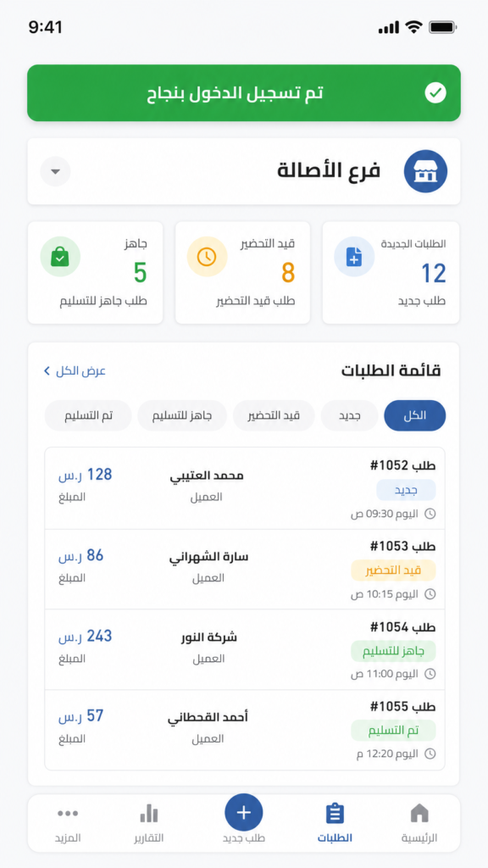Tap the طلب جديد label in bottom navigation
The height and width of the screenshot is (868, 488).
(x=244, y=838)
